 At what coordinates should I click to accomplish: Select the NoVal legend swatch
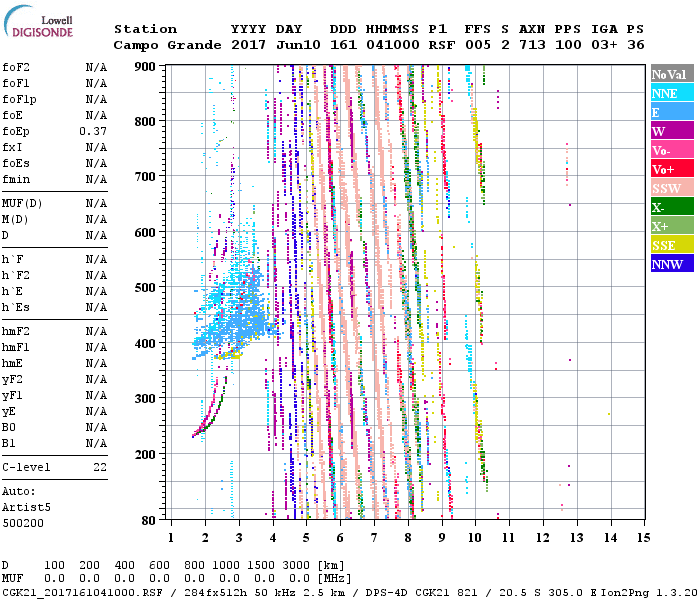[672, 74]
